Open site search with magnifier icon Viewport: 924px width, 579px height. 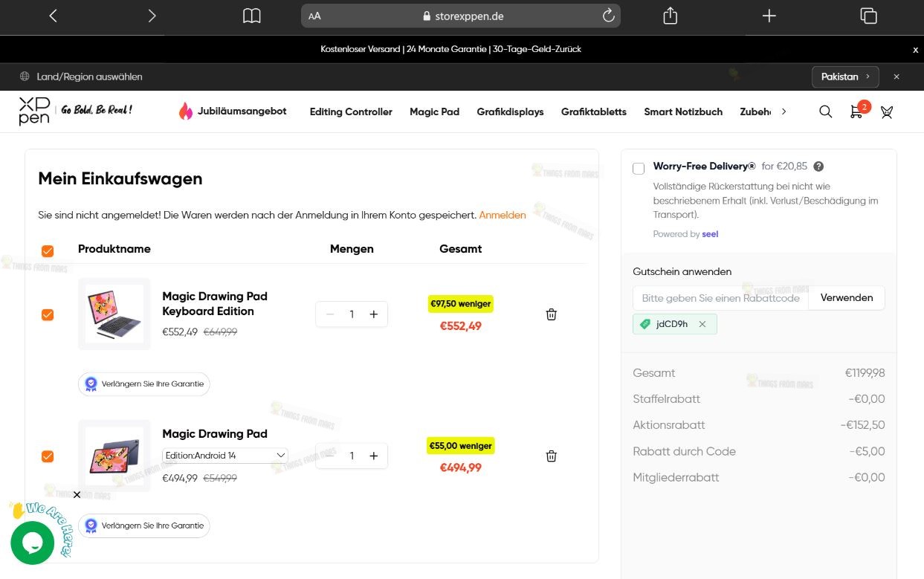point(825,111)
